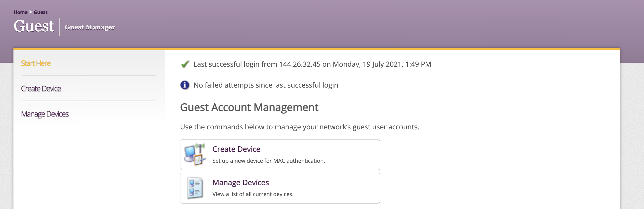This screenshot has height=209, width=644.
Task: Click the Guest Account Management heading
Action: pos(249,107)
